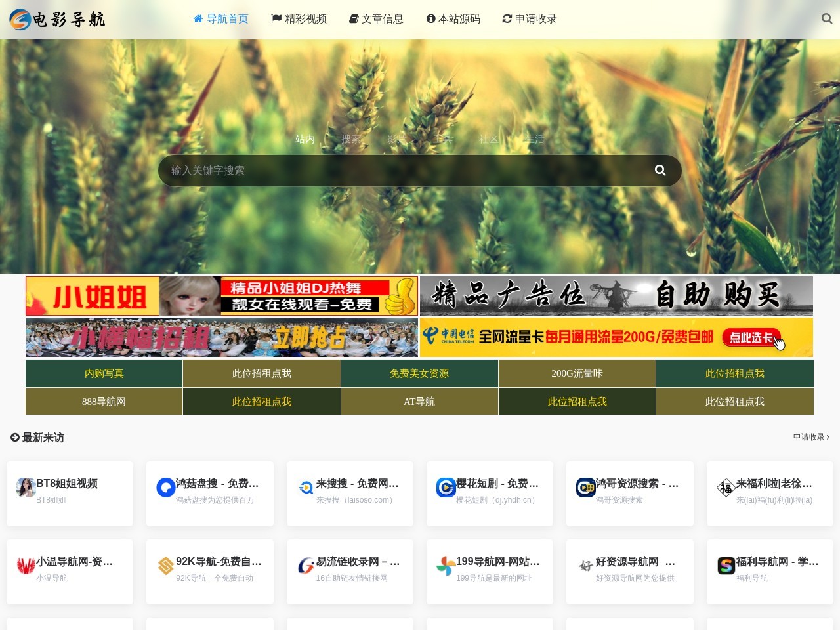840x630 pixels.
Task: Select the 工具 search tab
Action: pos(443,139)
